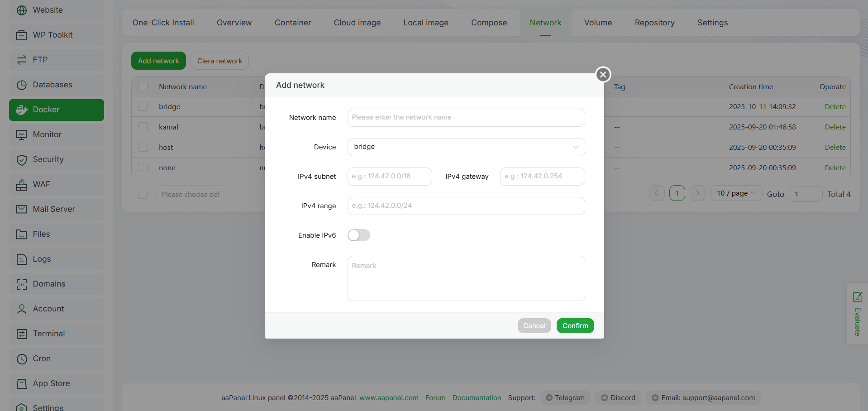Open the Forum link
Screen dimensions: 868x411
435,398
